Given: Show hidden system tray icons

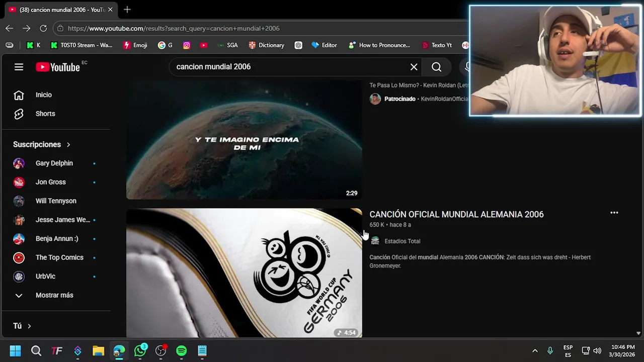Looking at the screenshot, I should click(535, 350).
